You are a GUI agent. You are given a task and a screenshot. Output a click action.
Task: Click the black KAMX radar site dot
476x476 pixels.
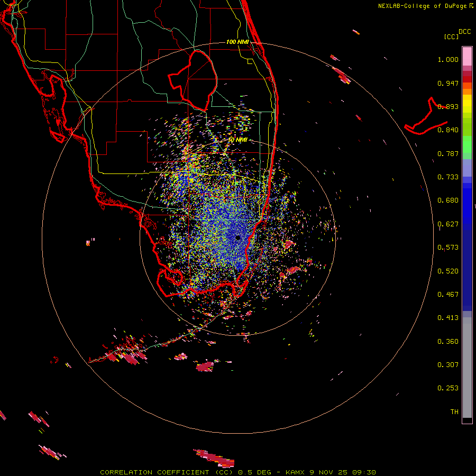(237, 238)
